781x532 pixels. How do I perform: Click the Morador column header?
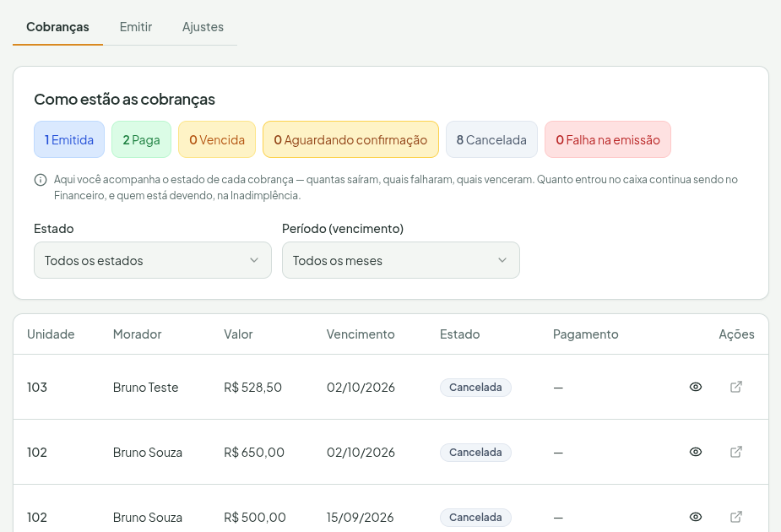[137, 334]
